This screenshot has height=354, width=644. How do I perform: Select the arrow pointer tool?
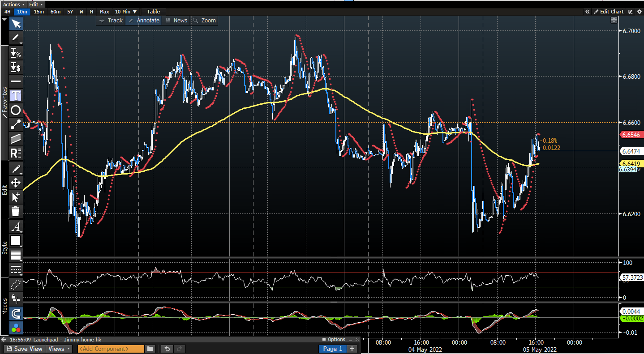tap(16, 24)
